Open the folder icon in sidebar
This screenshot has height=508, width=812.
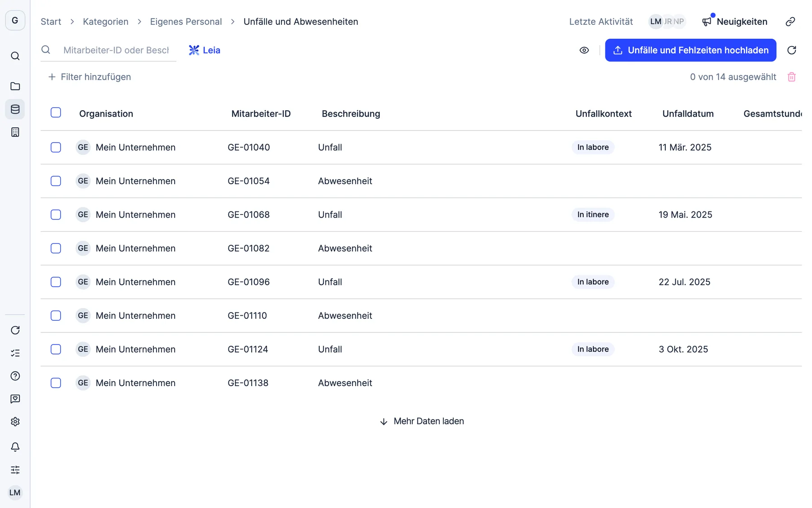[15, 86]
